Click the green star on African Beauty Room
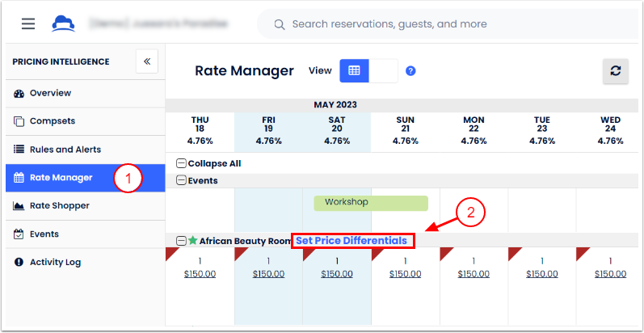The width and height of the screenshot is (644, 333). [x=192, y=240]
